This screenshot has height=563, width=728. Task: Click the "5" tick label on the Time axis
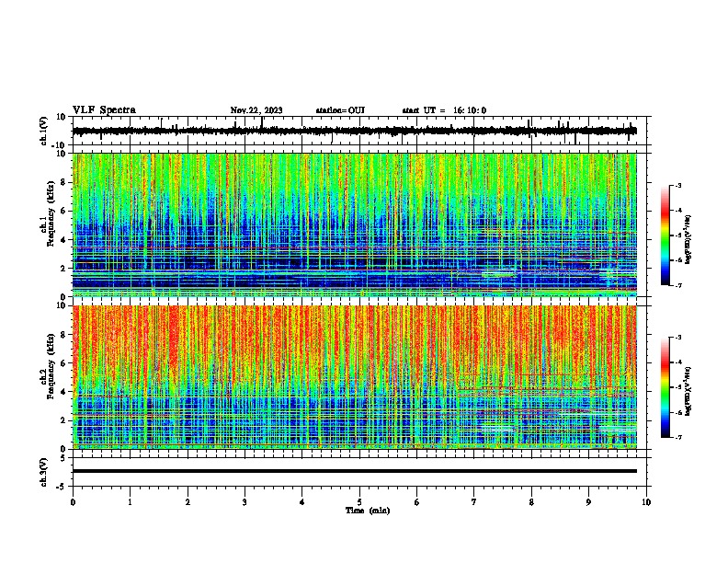[x=359, y=502]
